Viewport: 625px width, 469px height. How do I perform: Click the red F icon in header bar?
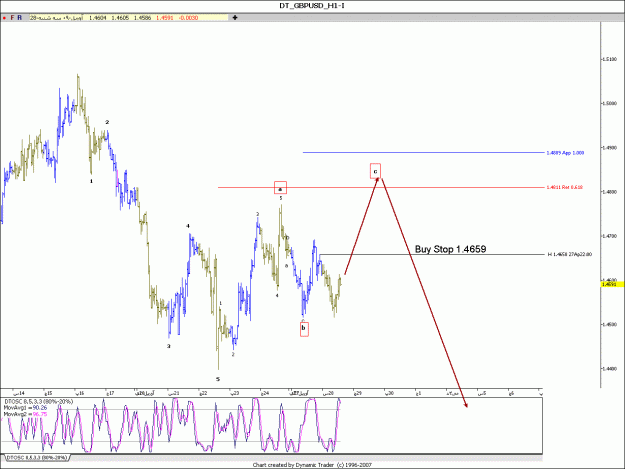(12, 18)
